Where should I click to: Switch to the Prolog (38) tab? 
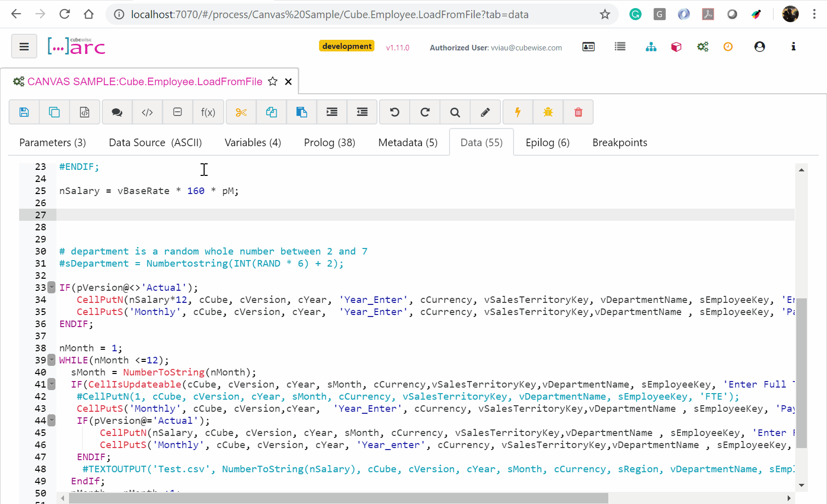(x=329, y=143)
